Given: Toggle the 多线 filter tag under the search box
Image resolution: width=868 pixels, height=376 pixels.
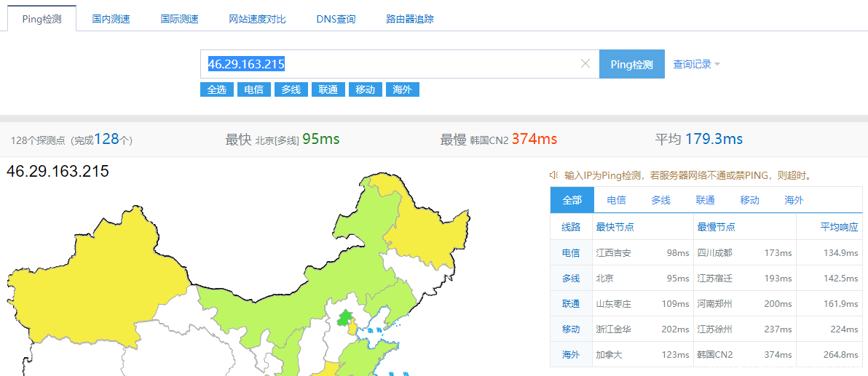Looking at the screenshot, I should [x=291, y=89].
